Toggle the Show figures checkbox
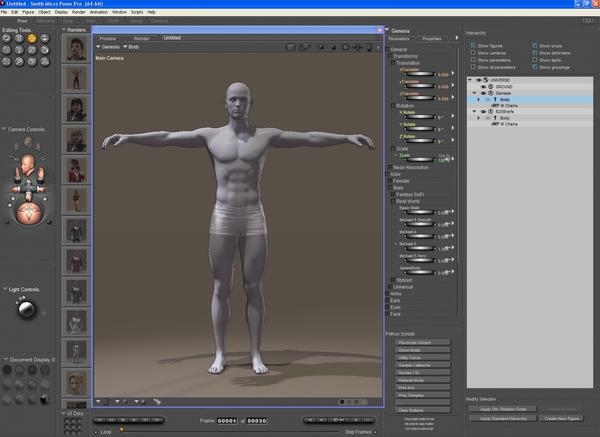 tap(473, 46)
